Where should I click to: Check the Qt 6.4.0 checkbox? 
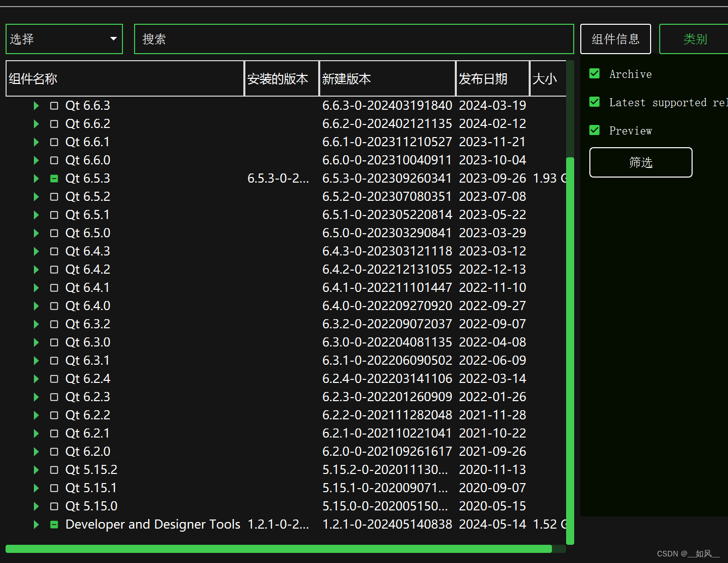54,306
